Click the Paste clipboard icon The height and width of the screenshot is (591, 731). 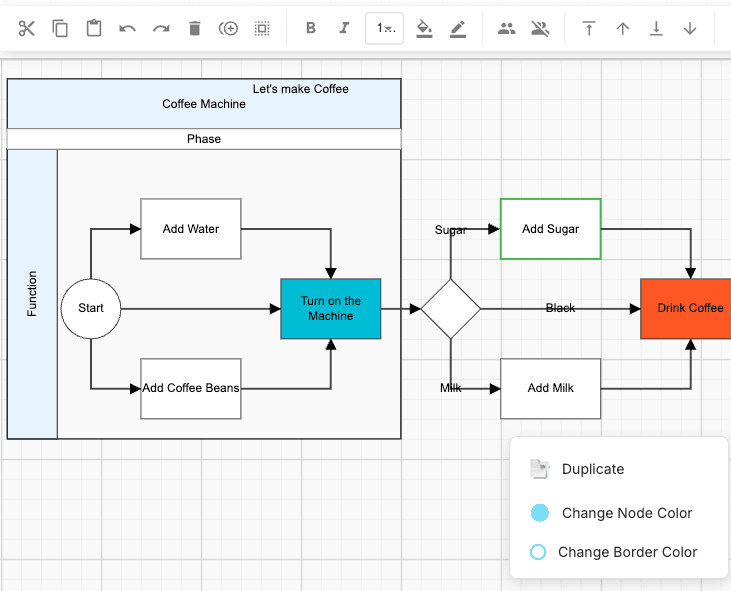point(94,28)
